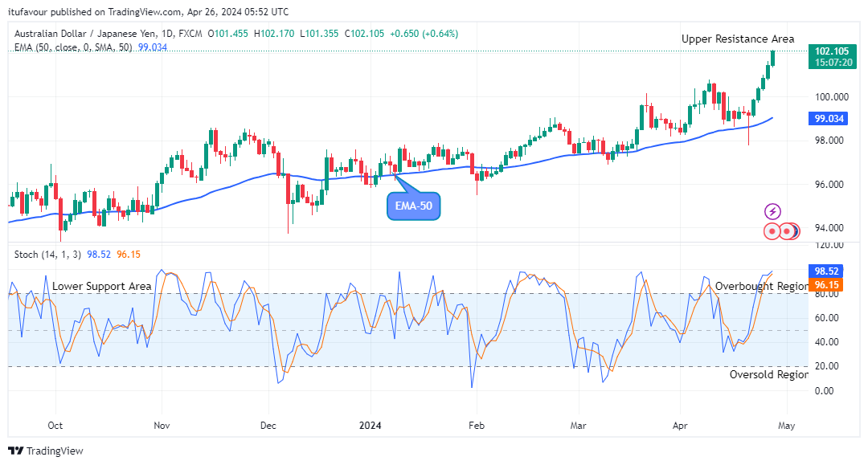
Task: Click the high value H102.170 in header
Action: (x=274, y=34)
